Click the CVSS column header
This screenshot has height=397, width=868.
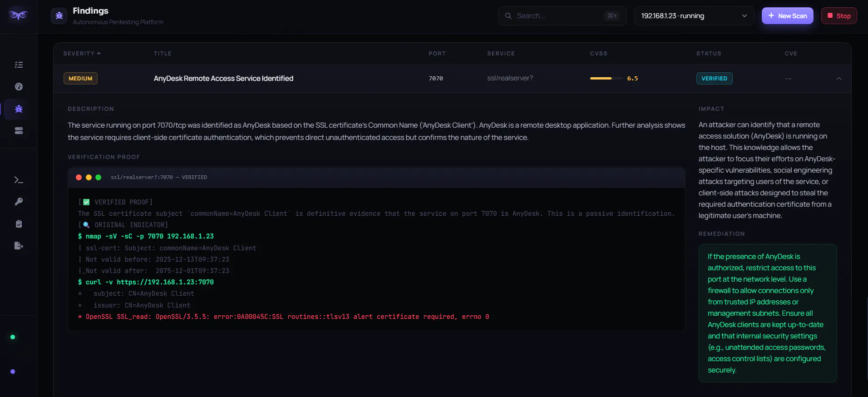tap(599, 54)
